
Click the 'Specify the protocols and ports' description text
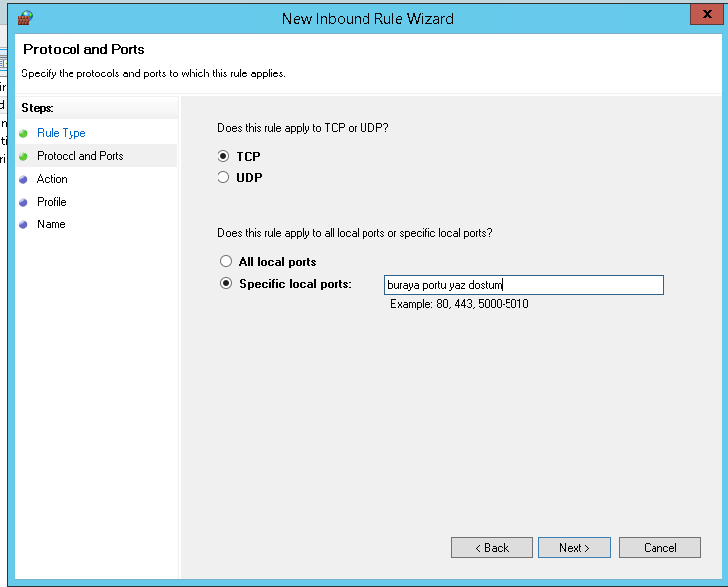tap(153, 73)
